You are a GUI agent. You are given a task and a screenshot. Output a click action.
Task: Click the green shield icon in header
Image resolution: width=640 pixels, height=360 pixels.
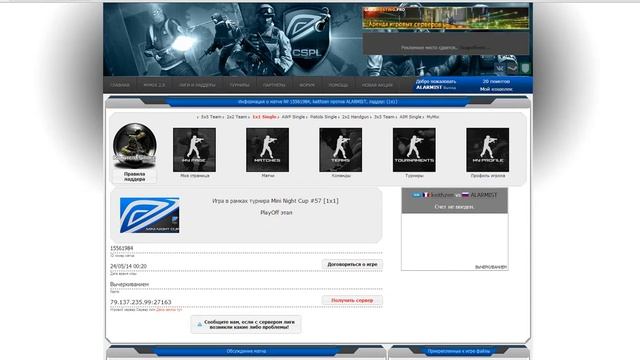coord(525,68)
